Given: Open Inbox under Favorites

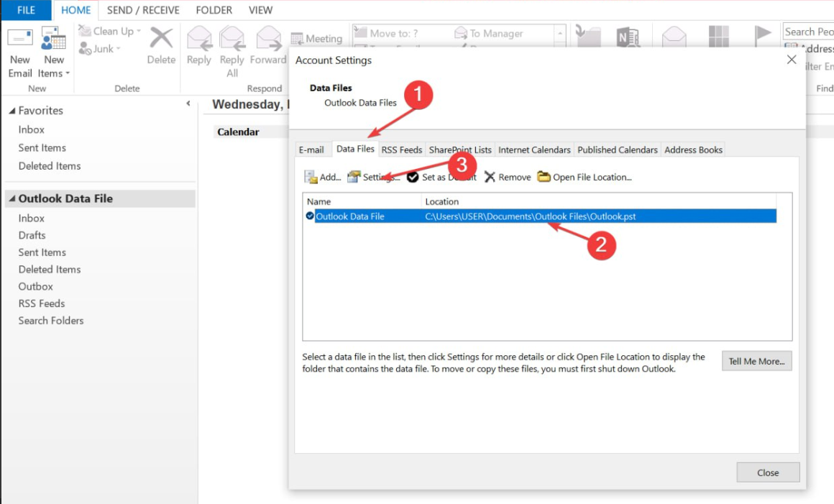Looking at the screenshot, I should [32, 129].
